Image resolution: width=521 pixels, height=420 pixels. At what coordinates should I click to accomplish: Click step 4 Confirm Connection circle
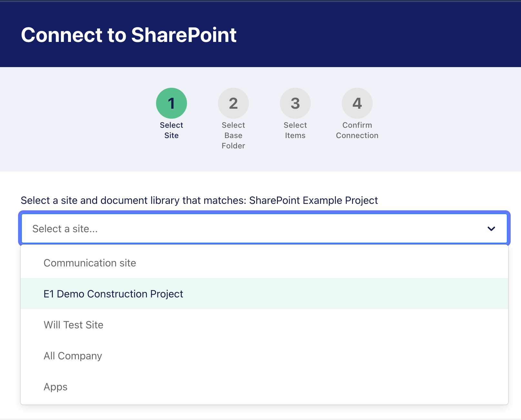pos(357,103)
